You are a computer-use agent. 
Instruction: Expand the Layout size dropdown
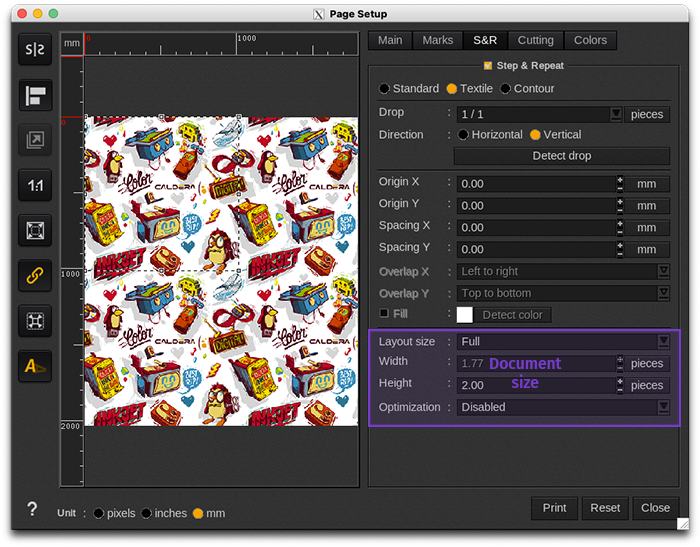pyautogui.click(x=663, y=342)
